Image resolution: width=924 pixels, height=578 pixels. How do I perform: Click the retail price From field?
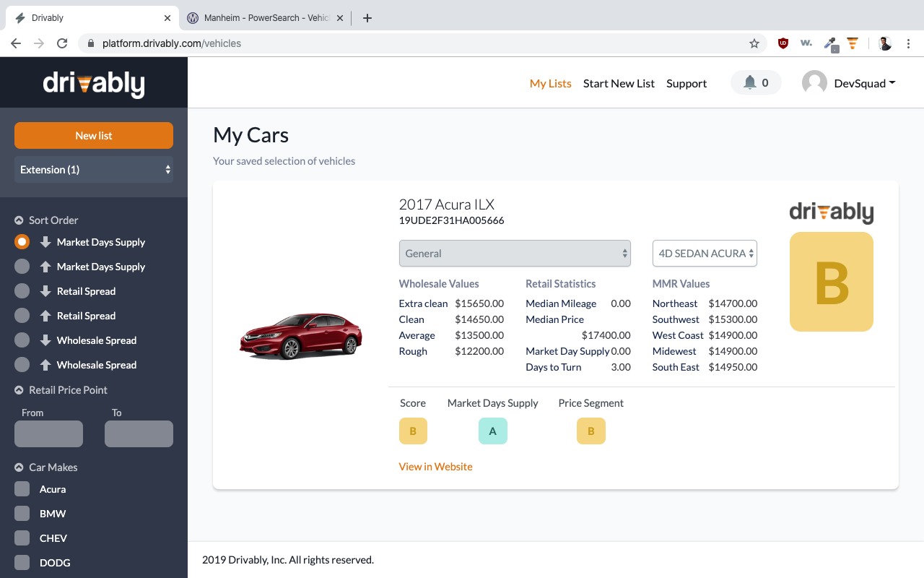(48, 433)
